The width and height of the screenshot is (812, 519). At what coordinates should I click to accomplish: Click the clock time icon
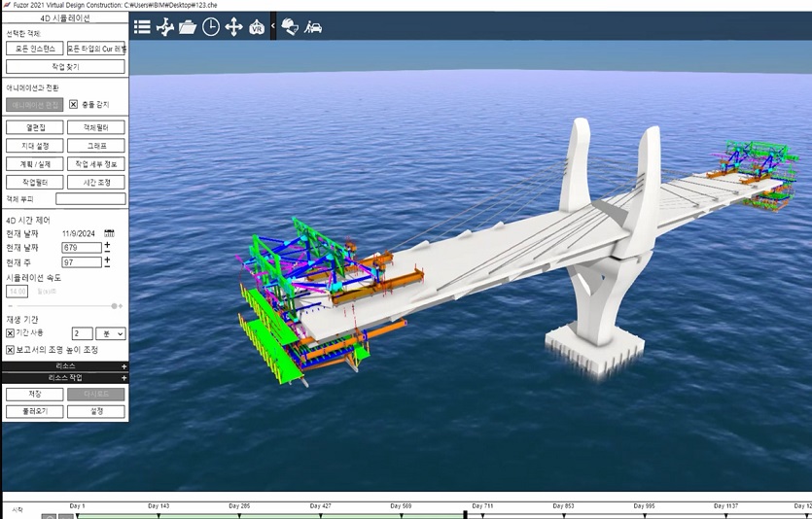click(x=211, y=27)
